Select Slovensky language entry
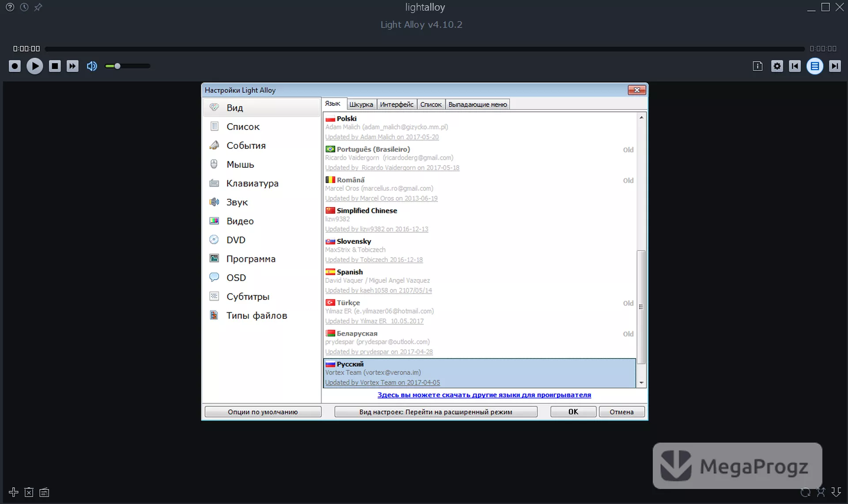The height and width of the screenshot is (504, 848). point(480,250)
